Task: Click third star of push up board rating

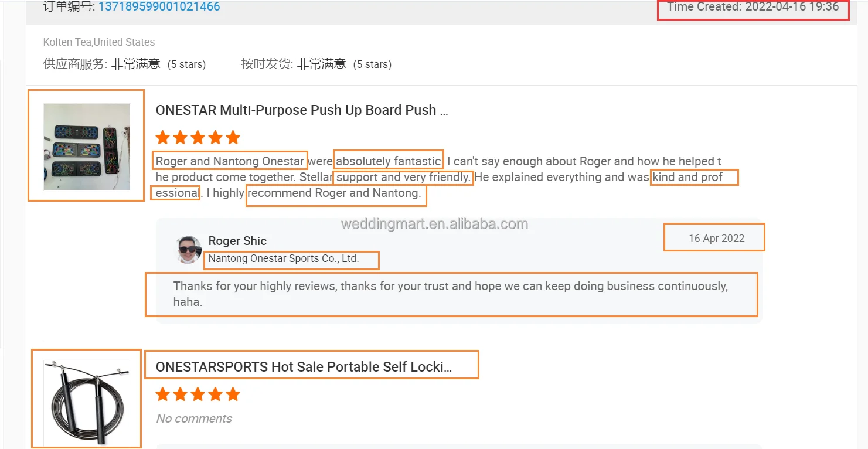Action: [198, 138]
